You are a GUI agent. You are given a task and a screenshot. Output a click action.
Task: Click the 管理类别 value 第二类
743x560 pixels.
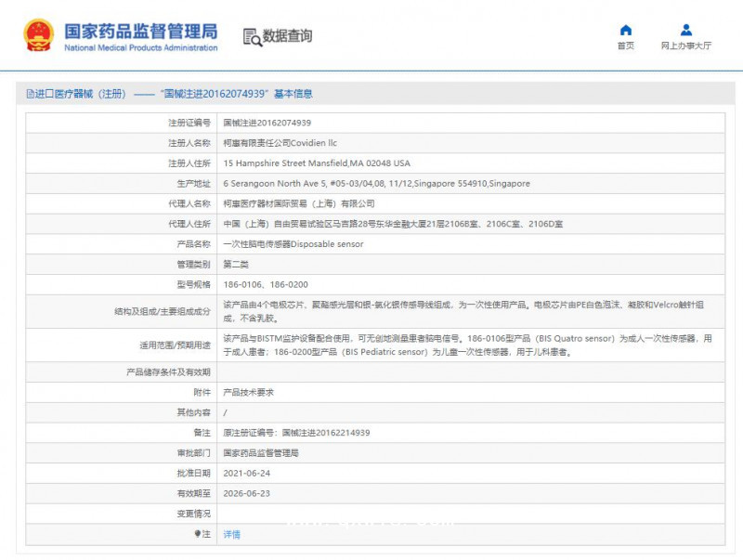pos(237,265)
